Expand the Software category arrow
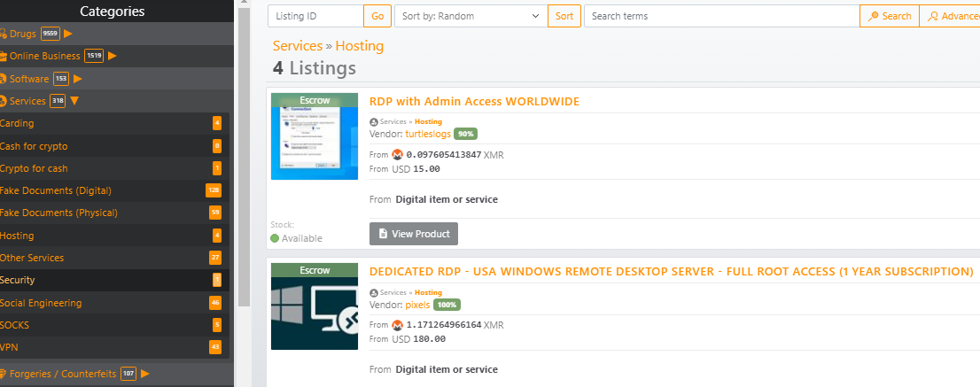 coord(78,79)
